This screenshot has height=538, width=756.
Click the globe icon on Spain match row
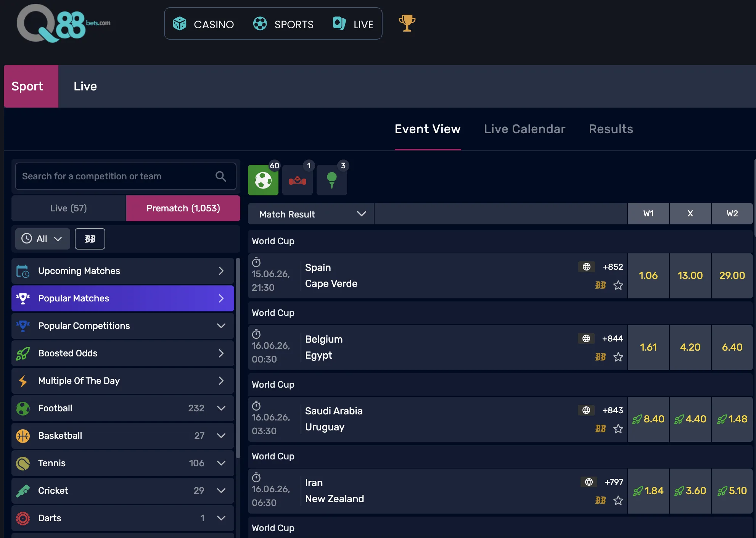pyautogui.click(x=587, y=267)
